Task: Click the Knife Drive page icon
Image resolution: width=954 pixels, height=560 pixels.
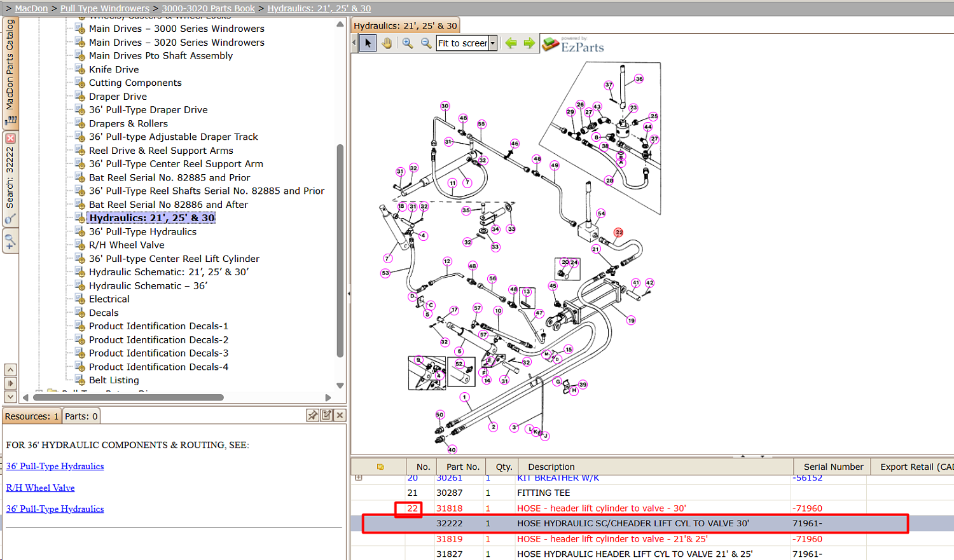Action: coord(80,69)
